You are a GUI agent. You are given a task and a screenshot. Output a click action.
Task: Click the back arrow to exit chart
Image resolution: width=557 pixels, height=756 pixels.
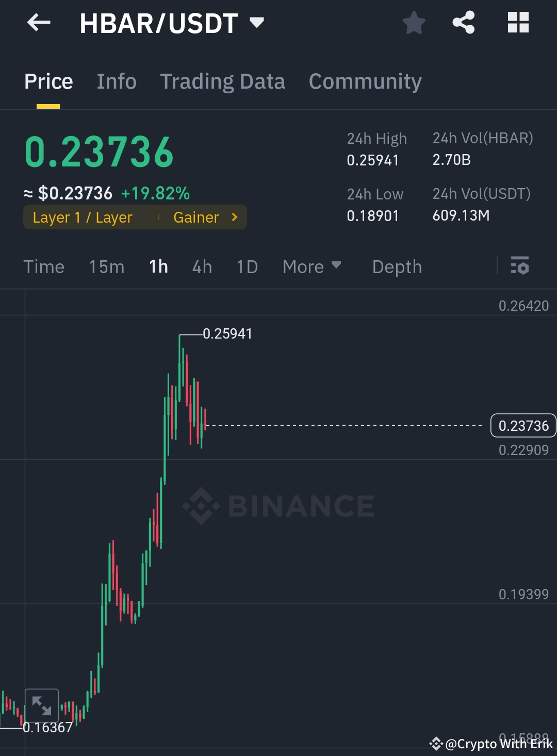(x=39, y=23)
